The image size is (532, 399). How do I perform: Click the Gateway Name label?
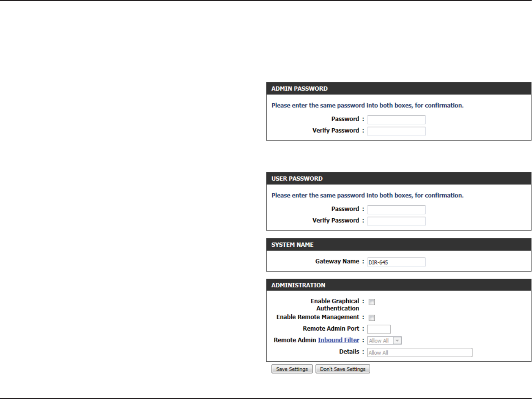[x=337, y=261]
